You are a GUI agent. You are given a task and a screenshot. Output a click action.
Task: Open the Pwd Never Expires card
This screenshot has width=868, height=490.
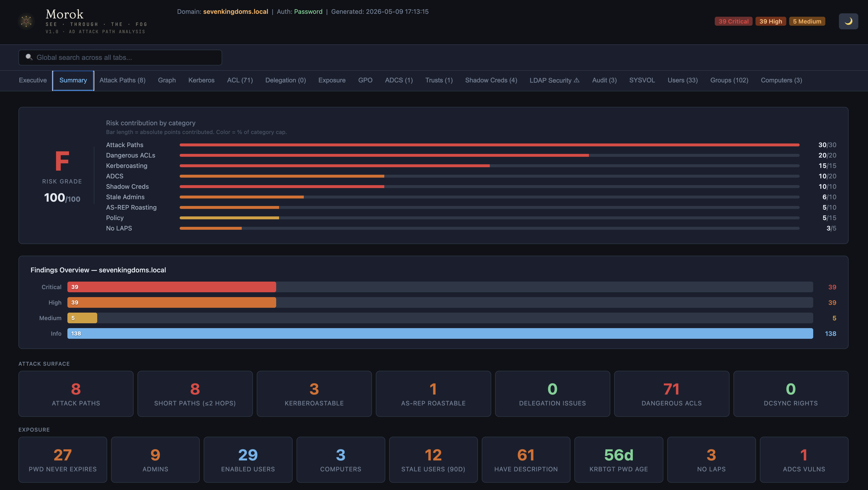click(x=63, y=460)
